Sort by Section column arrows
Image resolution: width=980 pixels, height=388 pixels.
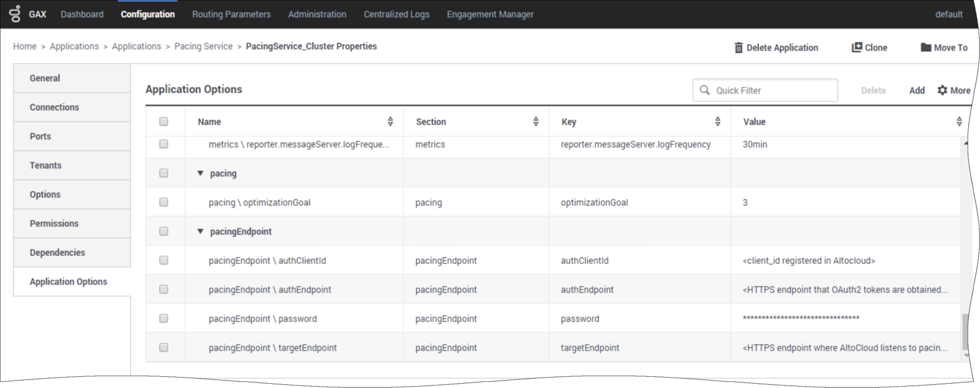(535, 122)
